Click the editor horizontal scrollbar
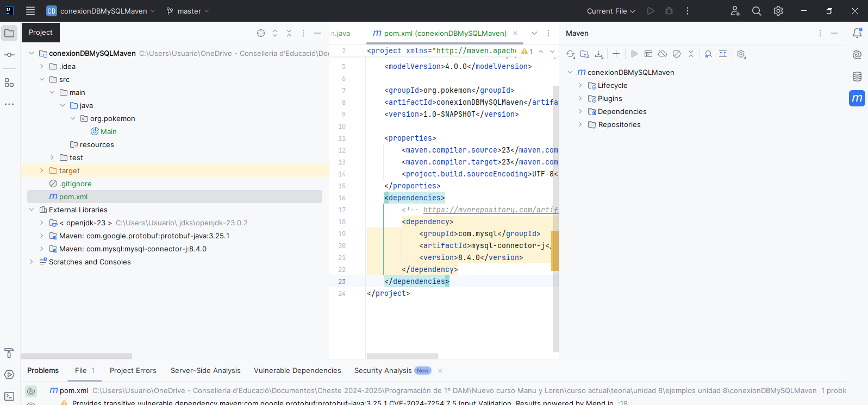 pos(403,356)
